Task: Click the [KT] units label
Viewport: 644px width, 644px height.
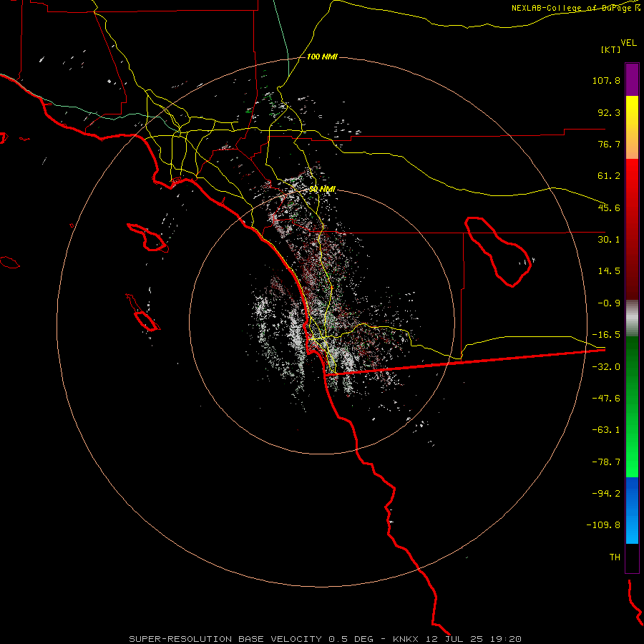Action: click(x=611, y=49)
